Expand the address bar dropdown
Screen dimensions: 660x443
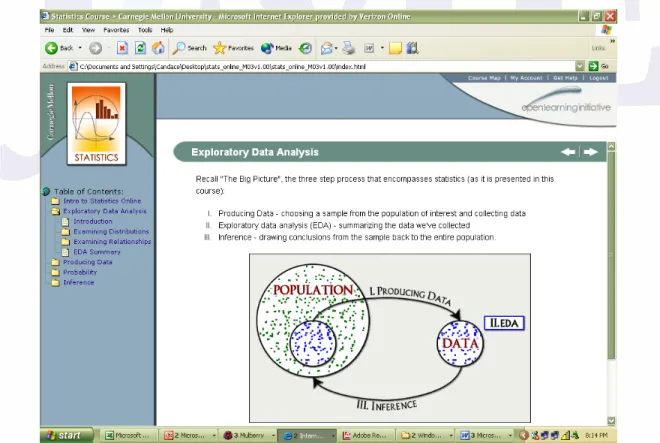pyautogui.click(x=580, y=66)
